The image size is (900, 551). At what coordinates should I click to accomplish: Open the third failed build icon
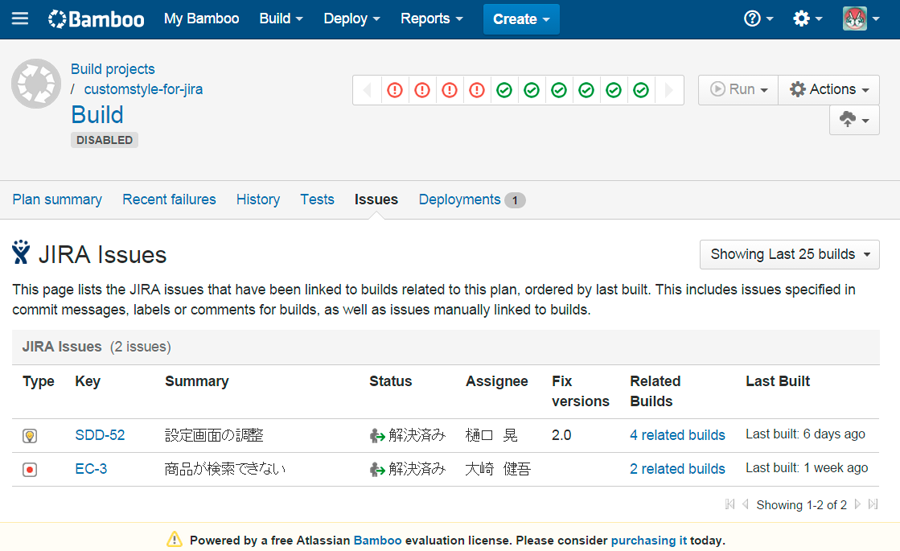point(449,90)
